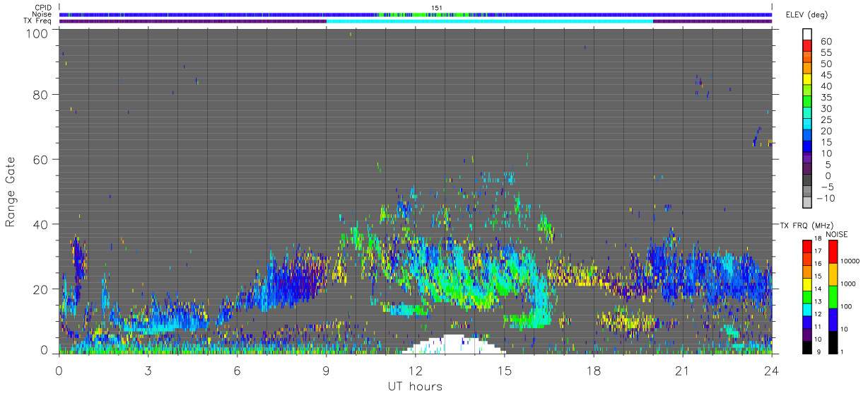Click the Noise row label at top left
This screenshot has height=401, width=868.
pos(43,14)
